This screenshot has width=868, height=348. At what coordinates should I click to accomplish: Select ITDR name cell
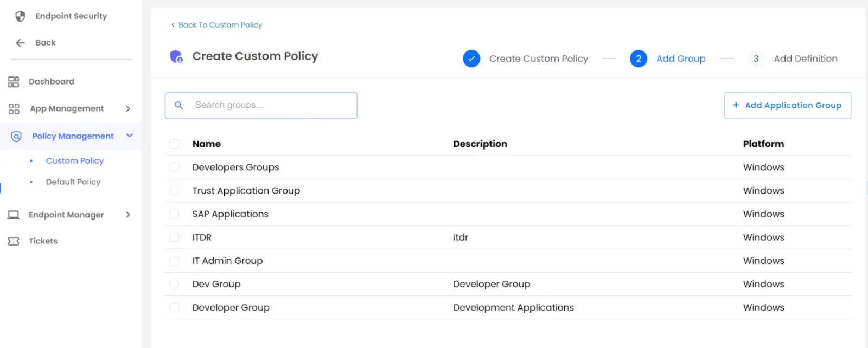point(202,237)
